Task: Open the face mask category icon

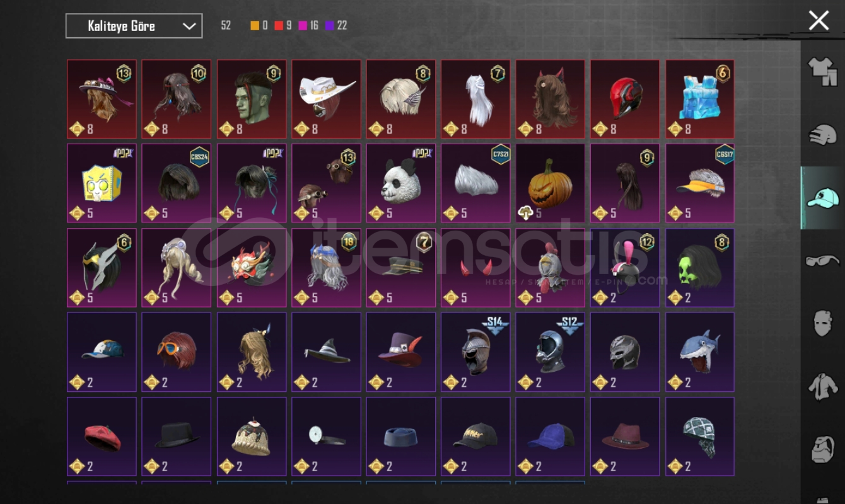Action: (x=822, y=323)
